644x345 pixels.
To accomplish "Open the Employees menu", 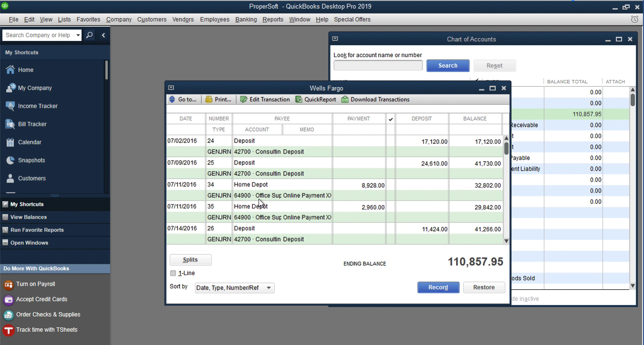I will click(215, 20).
